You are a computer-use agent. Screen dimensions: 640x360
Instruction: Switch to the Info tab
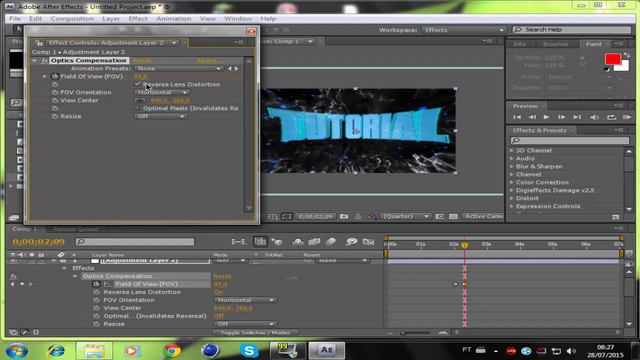(x=520, y=44)
